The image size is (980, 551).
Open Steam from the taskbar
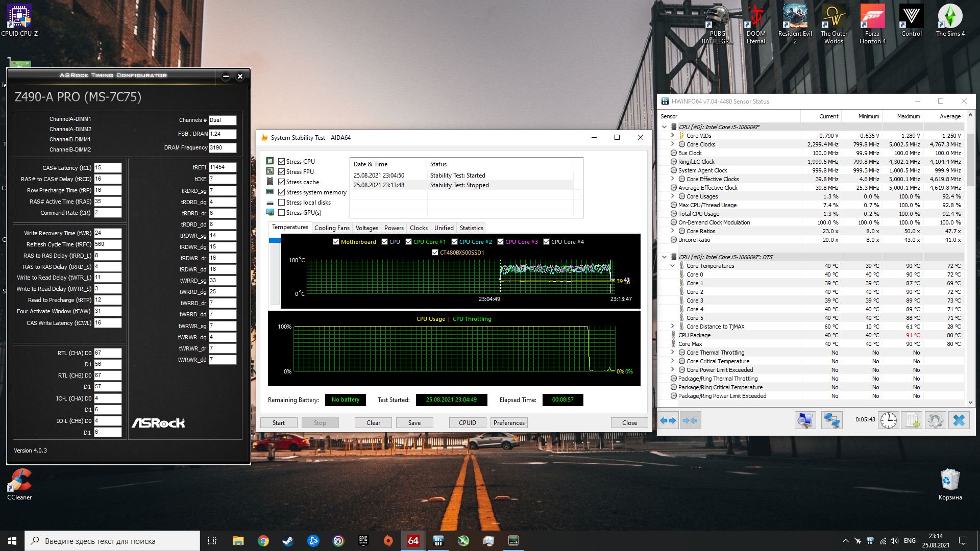pos(288,541)
